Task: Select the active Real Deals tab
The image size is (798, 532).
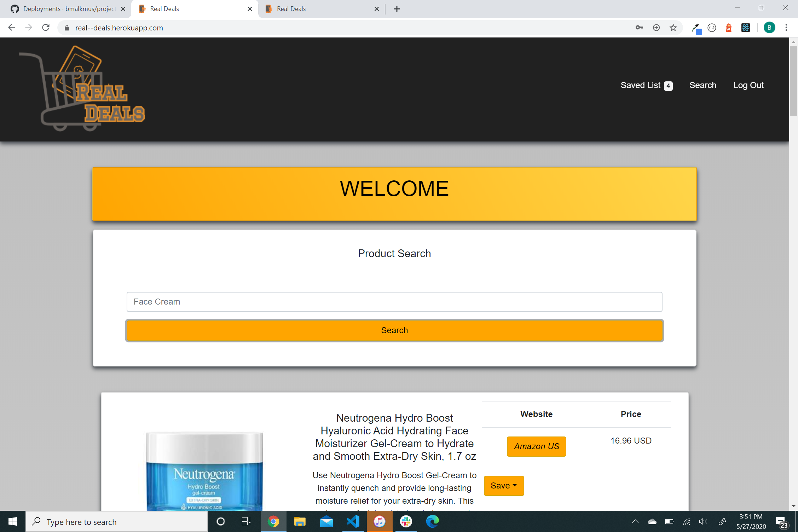Action: [194, 9]
